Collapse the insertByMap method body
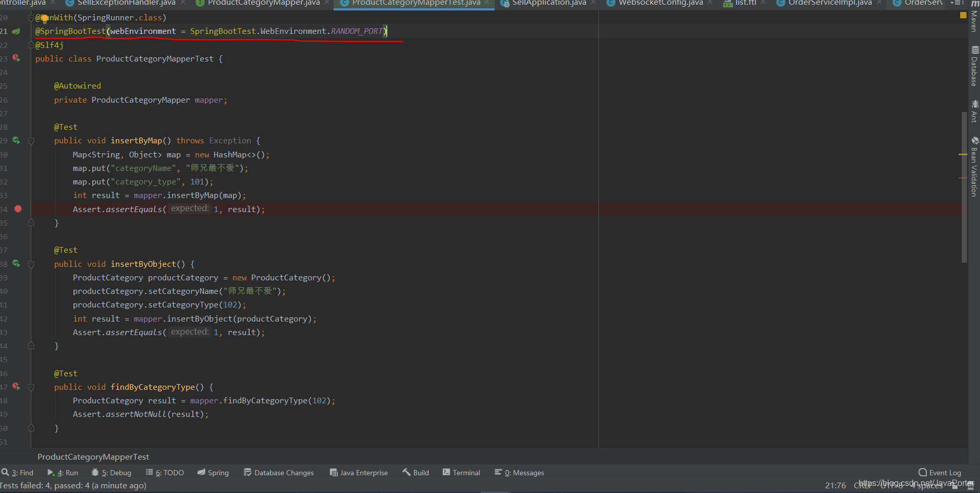 [31, 141]
